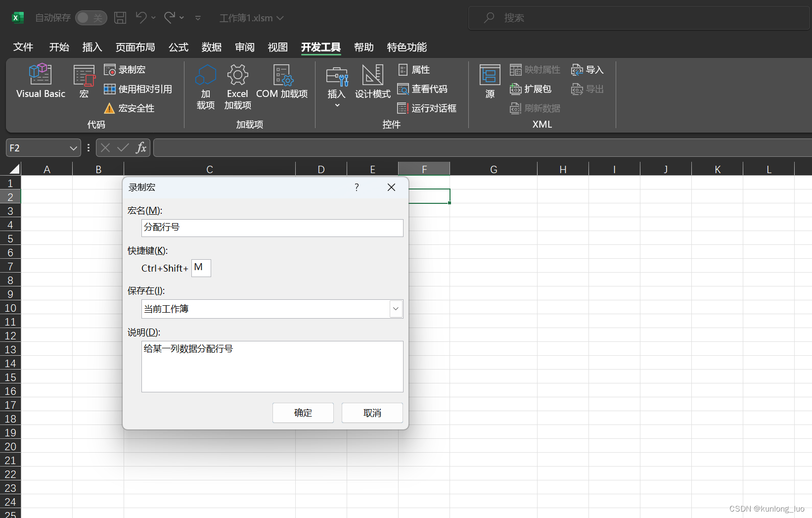
Task: Switch to 视图 view tab
Action: (278, 47)
